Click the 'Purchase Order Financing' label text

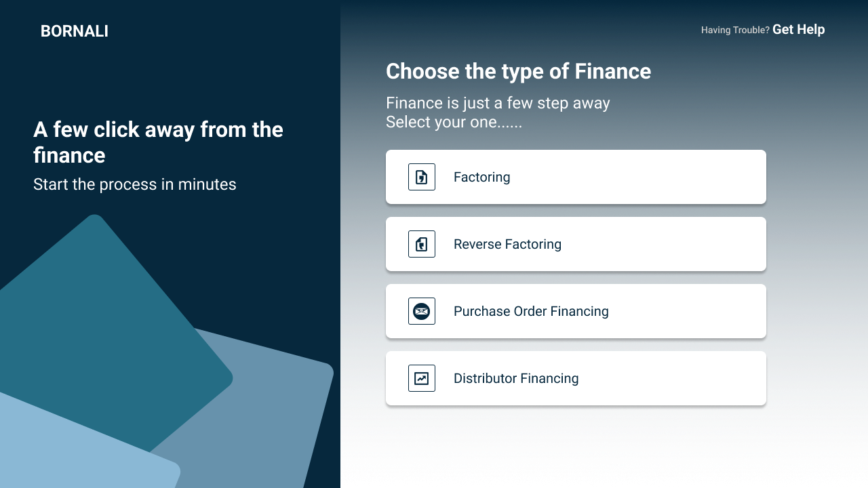click(x=531, y=311)
